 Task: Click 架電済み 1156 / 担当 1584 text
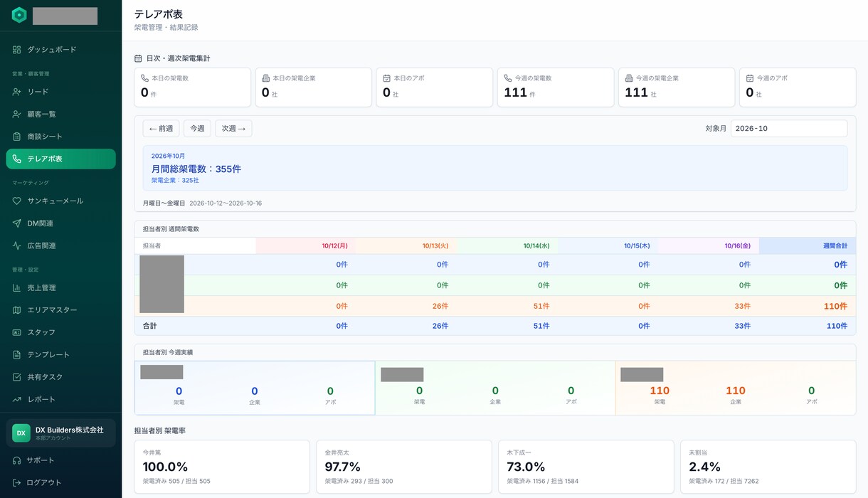[543, 482]
